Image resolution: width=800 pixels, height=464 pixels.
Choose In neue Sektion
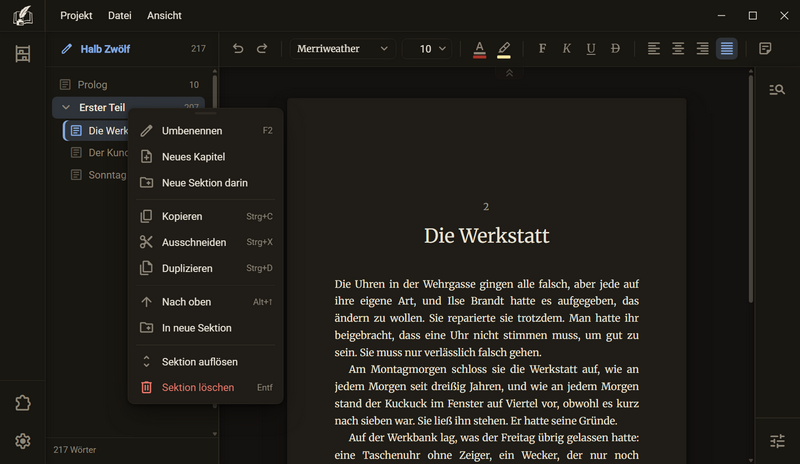[206, 328]
